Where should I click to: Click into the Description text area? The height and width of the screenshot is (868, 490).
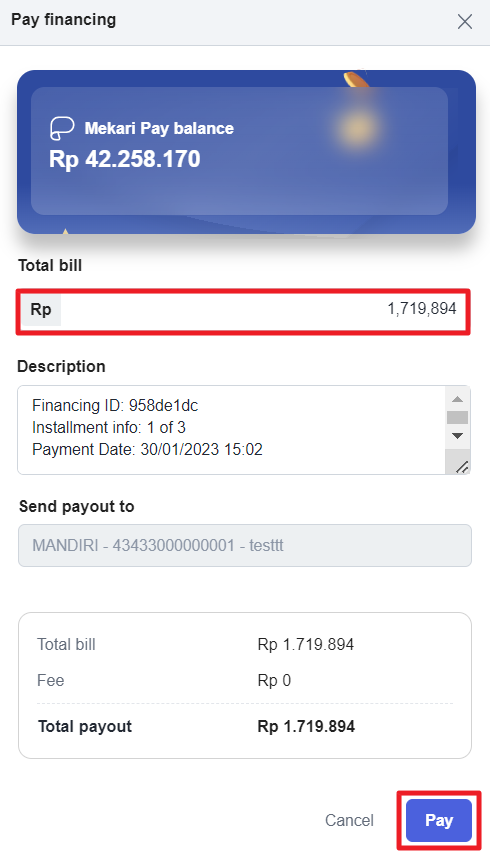[232, 430]
